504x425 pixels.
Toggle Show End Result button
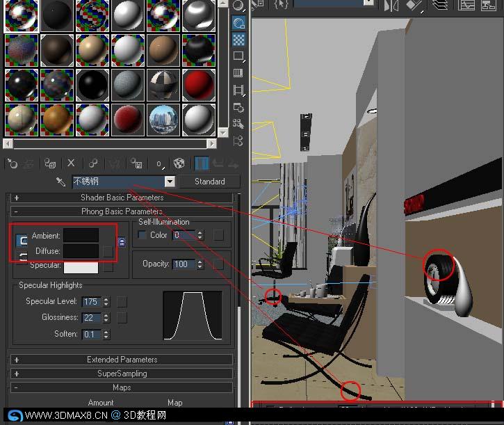coord(202,163)
